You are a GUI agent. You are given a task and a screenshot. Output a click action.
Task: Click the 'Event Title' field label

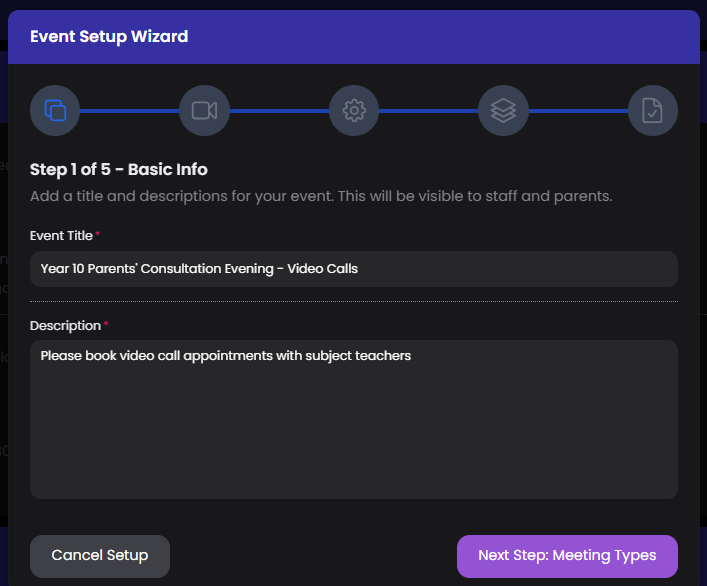pyautogui.click(x=61, y=236)
